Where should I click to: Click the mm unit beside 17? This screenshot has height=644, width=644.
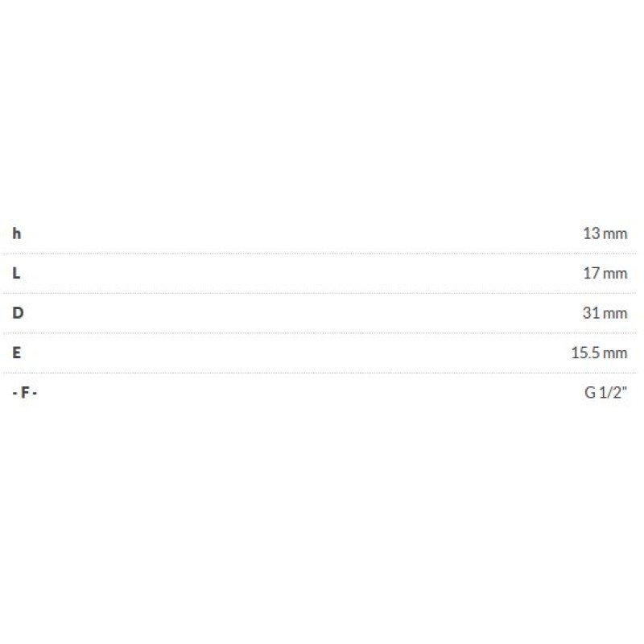(614, 273)
